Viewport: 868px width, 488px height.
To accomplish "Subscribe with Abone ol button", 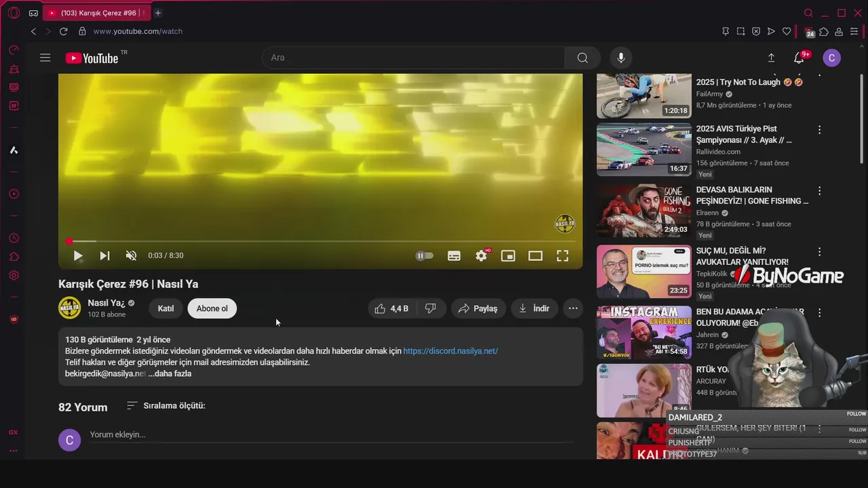I will click(x=212, y=308).
